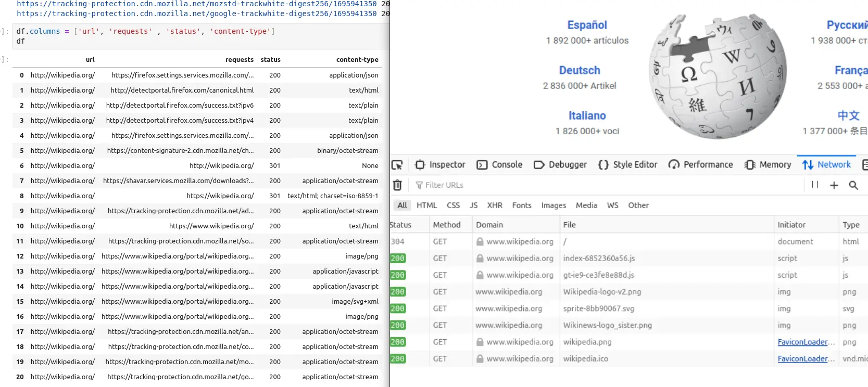Filter requests by Other type
The height and width of the screenshot is (387, 868).
[x=638, y=205]
